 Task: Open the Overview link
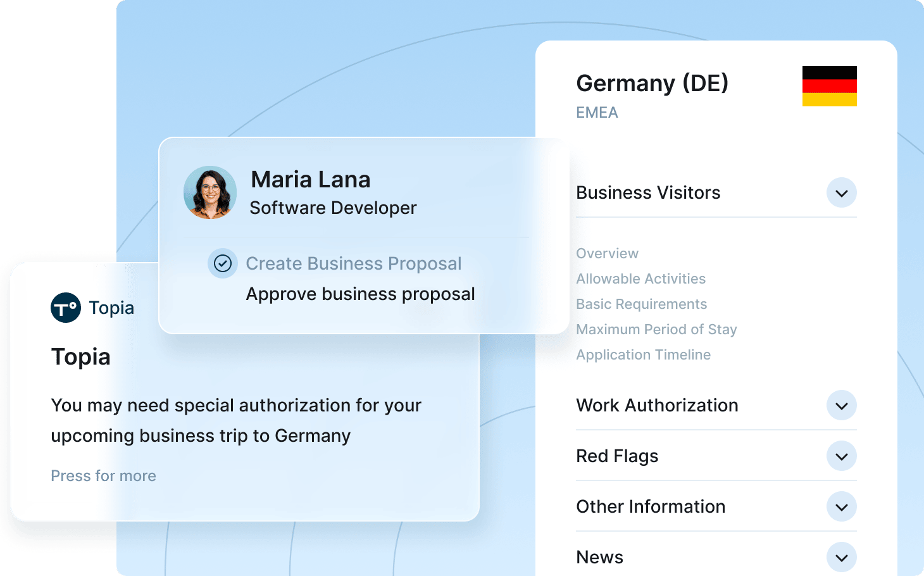coord(607,254)
